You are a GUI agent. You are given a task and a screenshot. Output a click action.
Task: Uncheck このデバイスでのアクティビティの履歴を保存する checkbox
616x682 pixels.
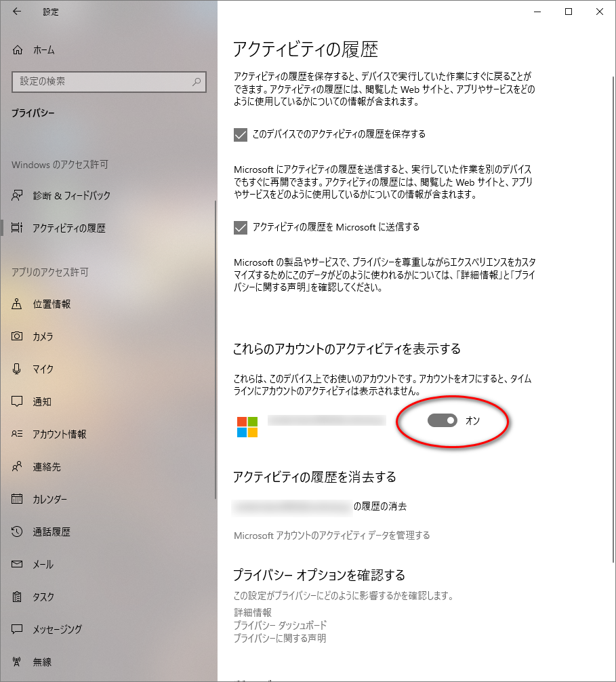pos(240,135)
